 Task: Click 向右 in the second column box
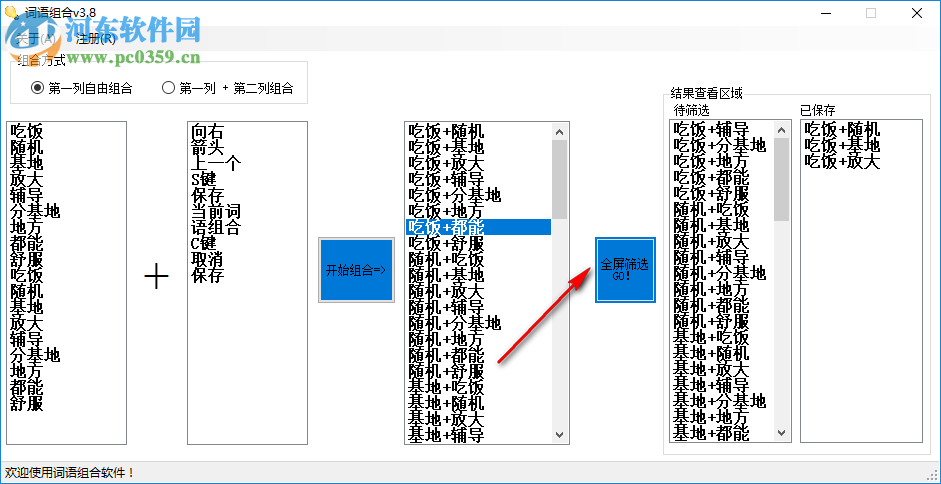pos(208,131)
